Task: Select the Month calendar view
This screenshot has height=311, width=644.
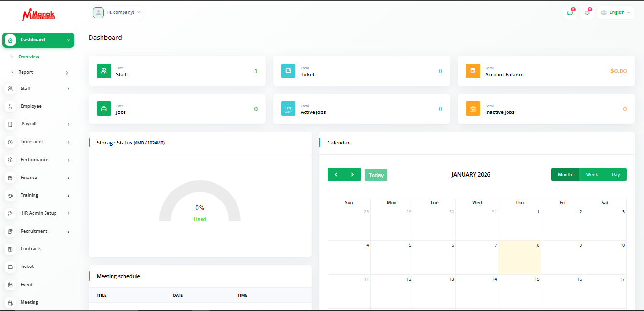Action: (x=565, y=175)
